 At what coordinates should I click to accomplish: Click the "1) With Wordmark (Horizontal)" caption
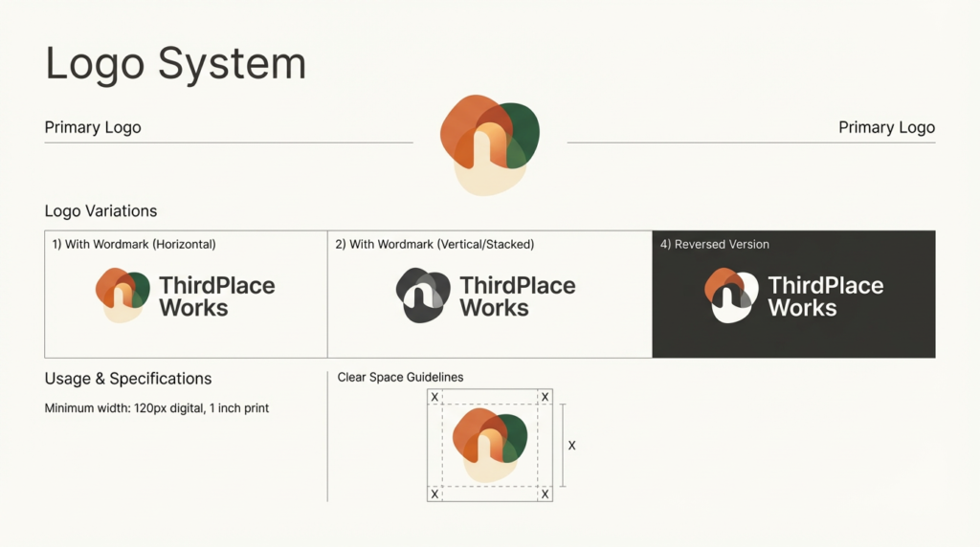134,244
